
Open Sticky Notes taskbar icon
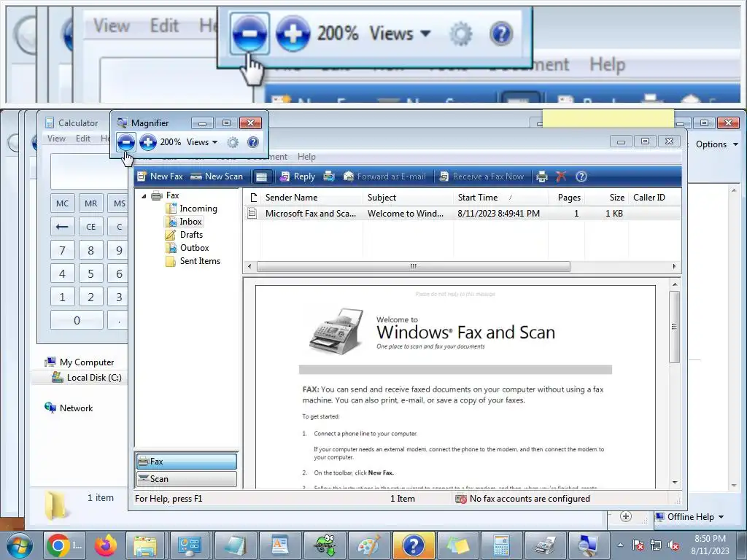(458, 545)
